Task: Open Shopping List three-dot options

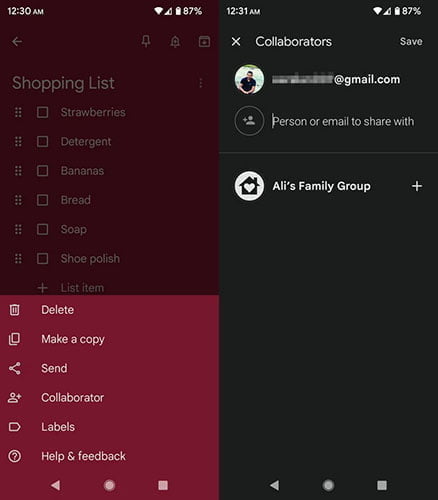Action: click(x=201, y=83)
